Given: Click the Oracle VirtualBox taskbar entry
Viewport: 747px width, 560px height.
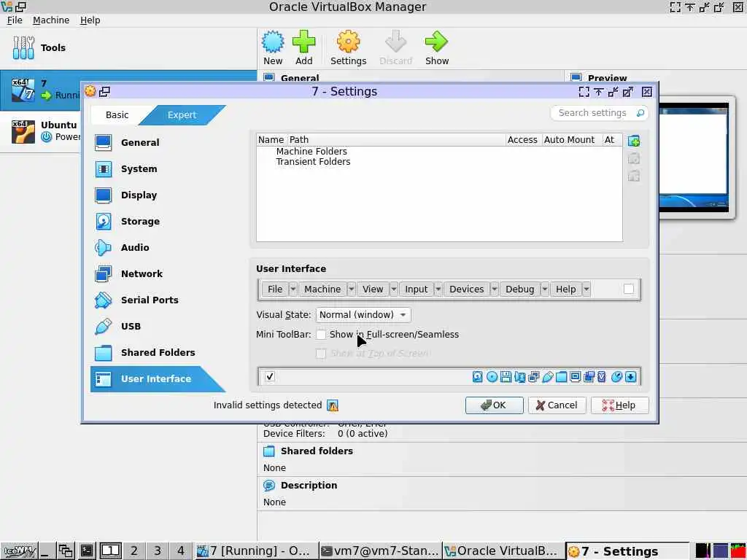Looking at the screenshot, I should 503,551.
